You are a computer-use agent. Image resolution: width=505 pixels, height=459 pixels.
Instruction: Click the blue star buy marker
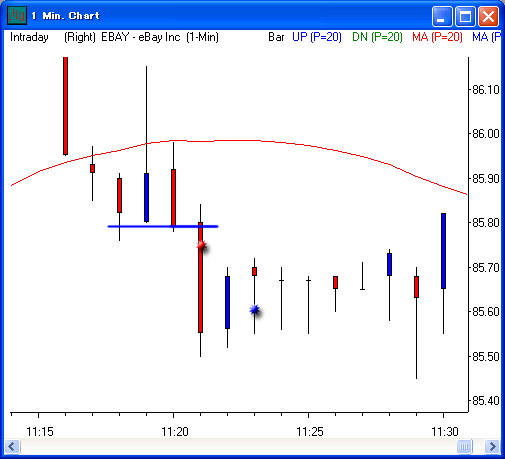[x=255, y=310]
